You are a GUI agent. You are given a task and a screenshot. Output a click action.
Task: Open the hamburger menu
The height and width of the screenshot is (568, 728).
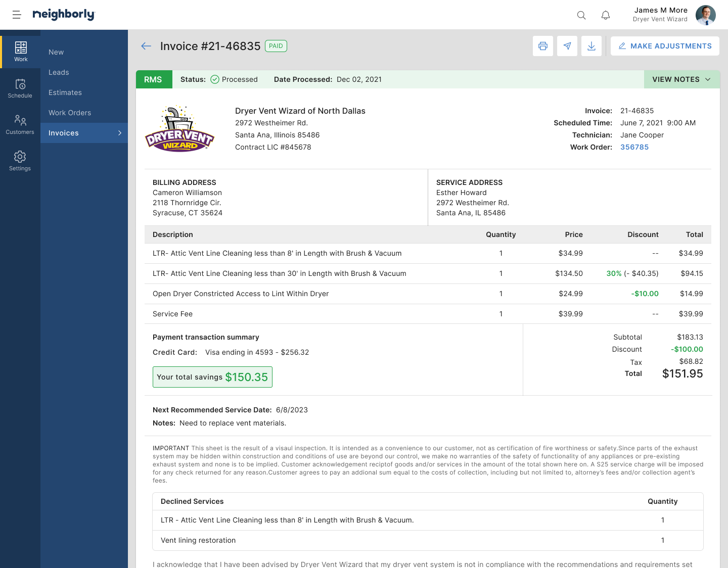pyautogui.click(x=17, y=15)
